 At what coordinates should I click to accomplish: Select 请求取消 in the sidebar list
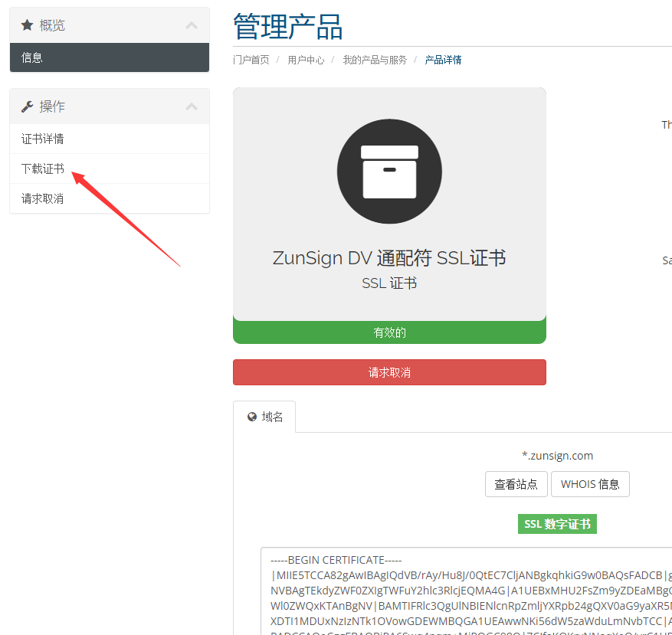pos(110,199)
